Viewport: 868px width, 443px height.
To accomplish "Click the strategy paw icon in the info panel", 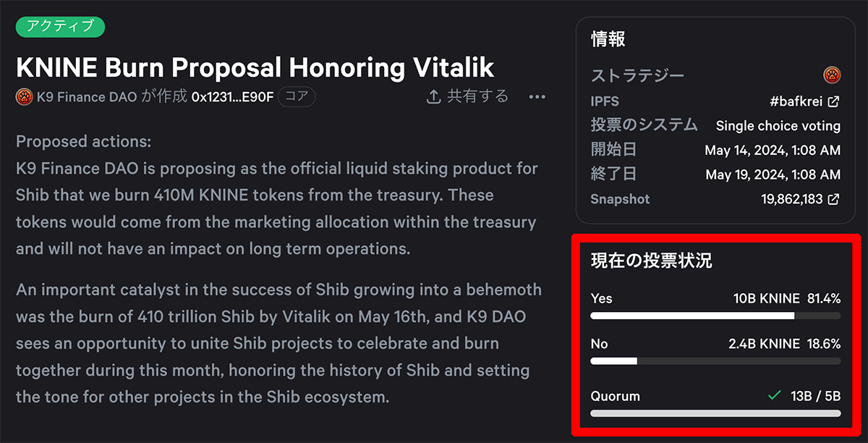I will (x=832, y=75).
